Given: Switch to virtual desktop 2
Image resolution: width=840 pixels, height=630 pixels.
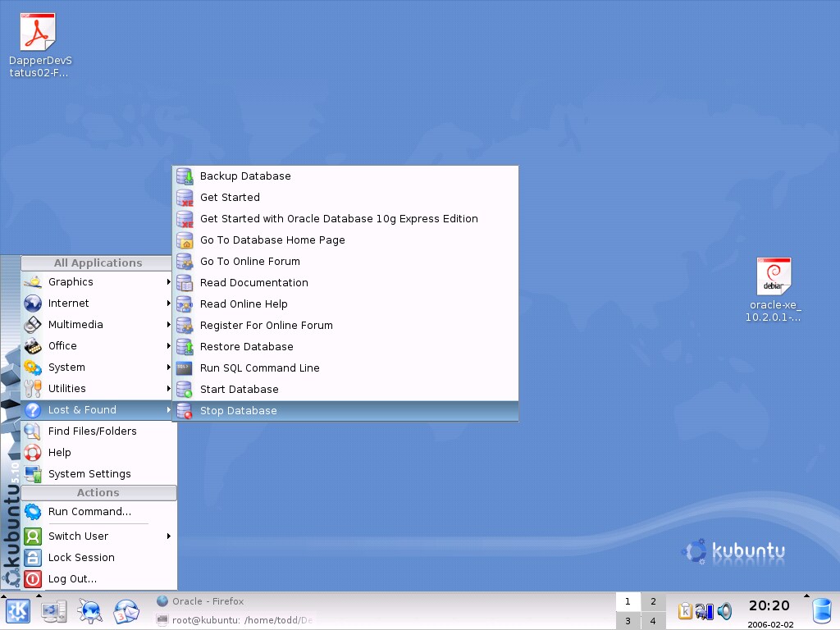Looking at the screenshot, I should (x=653, y=601).
